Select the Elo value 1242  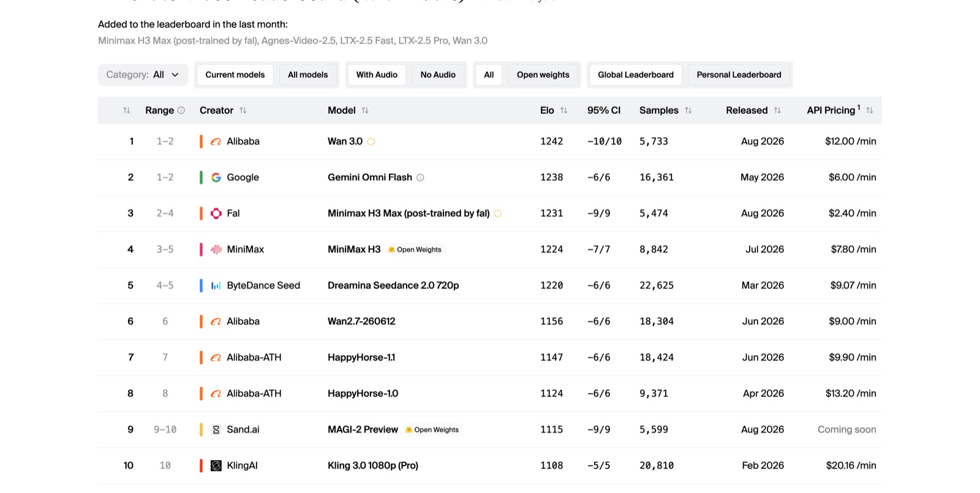point(551,141)
